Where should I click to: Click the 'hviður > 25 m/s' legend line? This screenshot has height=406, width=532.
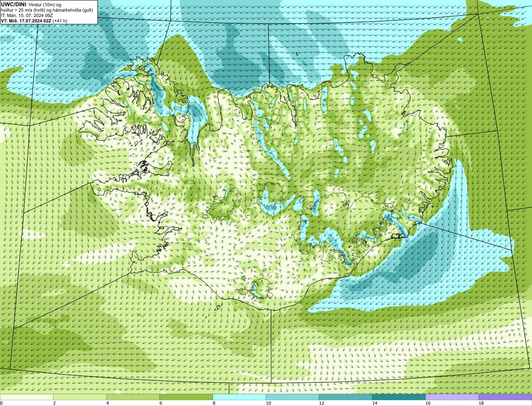click(47, 10)
